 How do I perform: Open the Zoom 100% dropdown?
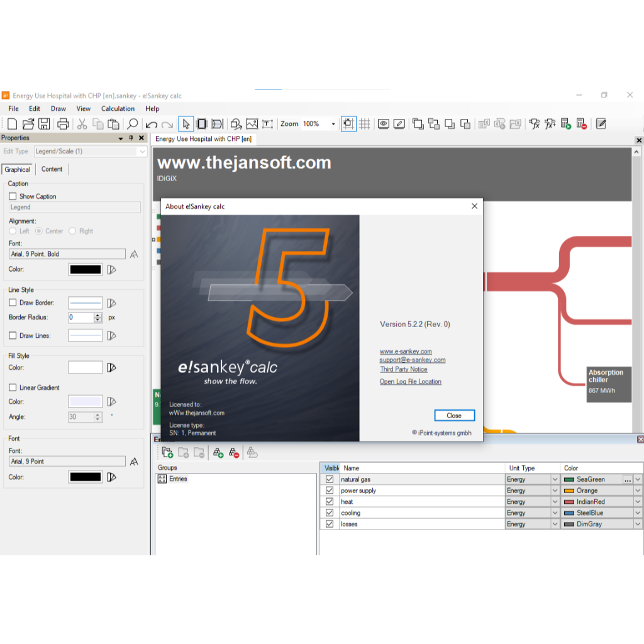click(x=333, y=124)
